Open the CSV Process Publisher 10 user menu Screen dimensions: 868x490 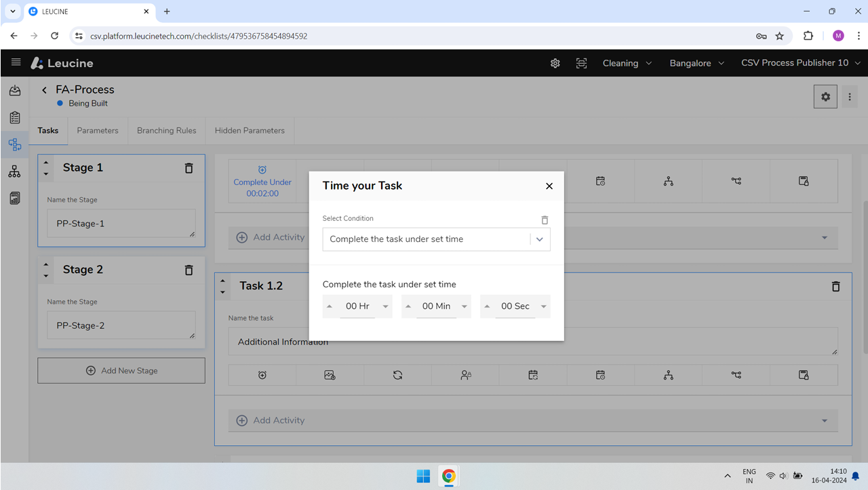[x=801, y=63]
